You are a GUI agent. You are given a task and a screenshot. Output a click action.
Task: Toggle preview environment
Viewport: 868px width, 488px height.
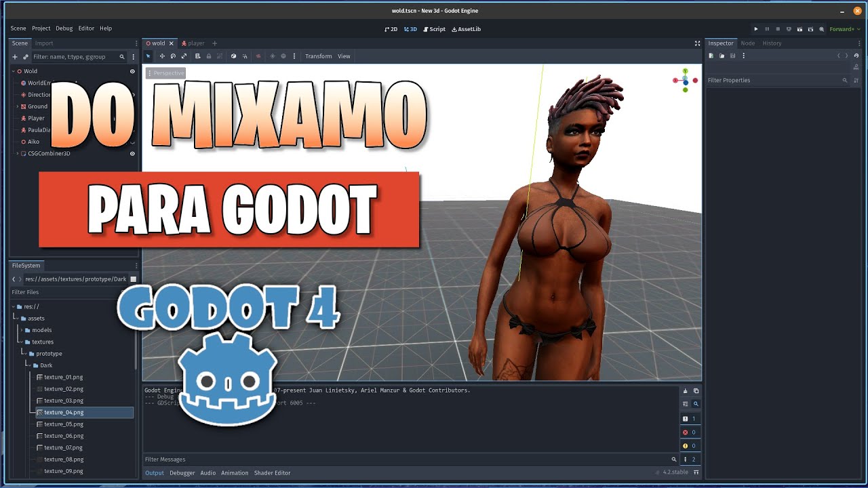tap(283, 56)
